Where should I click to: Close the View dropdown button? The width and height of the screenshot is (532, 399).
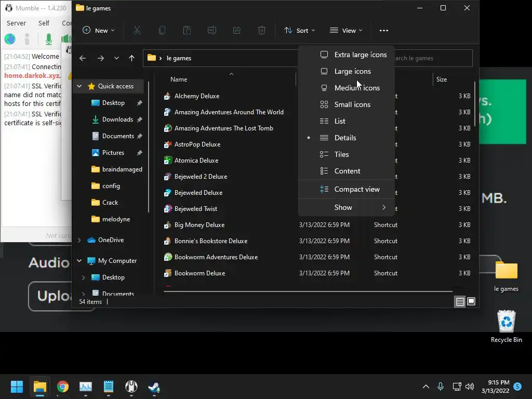[347, 31]
